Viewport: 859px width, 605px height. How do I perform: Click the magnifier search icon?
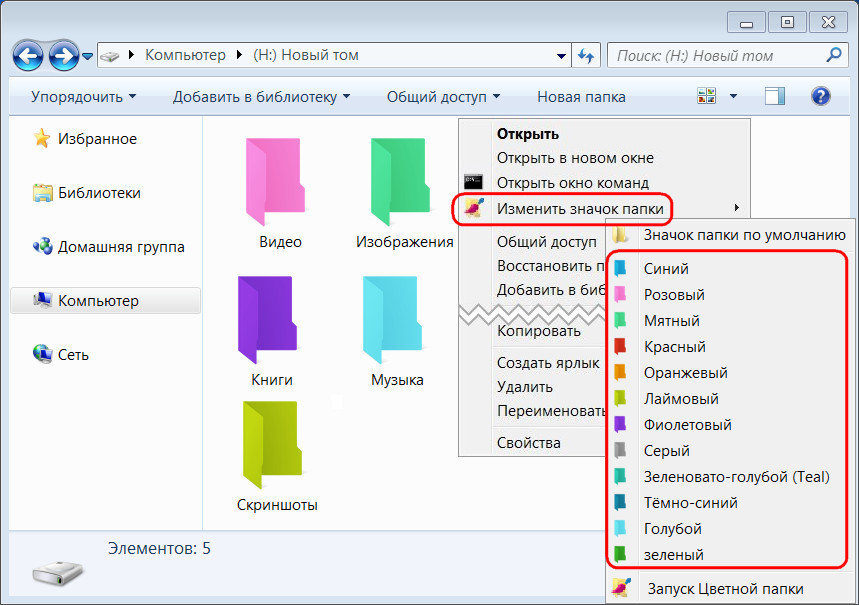[833, 55]
